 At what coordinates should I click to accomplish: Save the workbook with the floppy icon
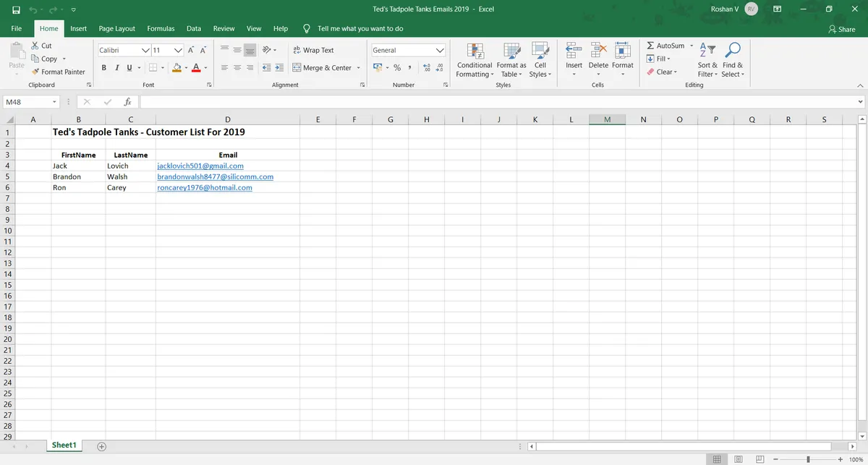point(16,9)
